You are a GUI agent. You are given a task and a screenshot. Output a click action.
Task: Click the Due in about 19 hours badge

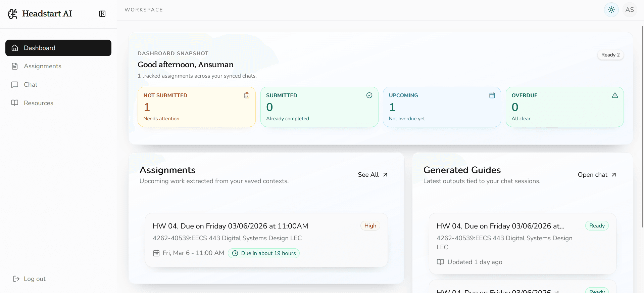pos(264,253)
